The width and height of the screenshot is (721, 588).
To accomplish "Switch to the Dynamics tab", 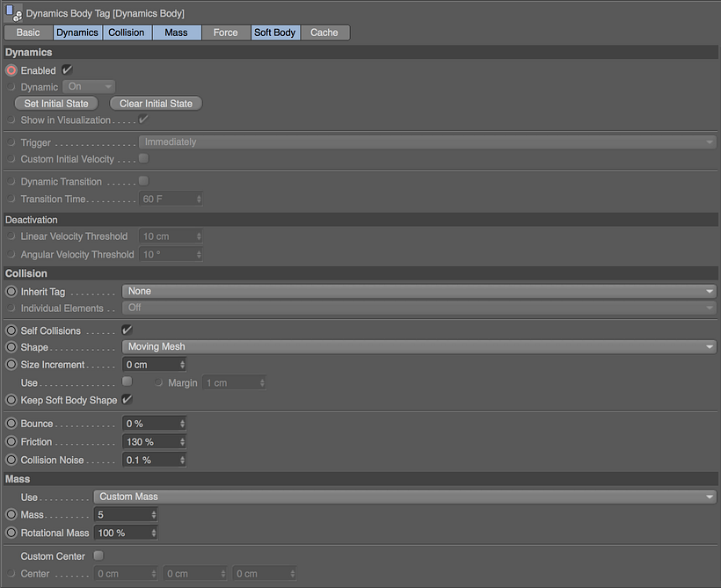I will coord(77,33).
